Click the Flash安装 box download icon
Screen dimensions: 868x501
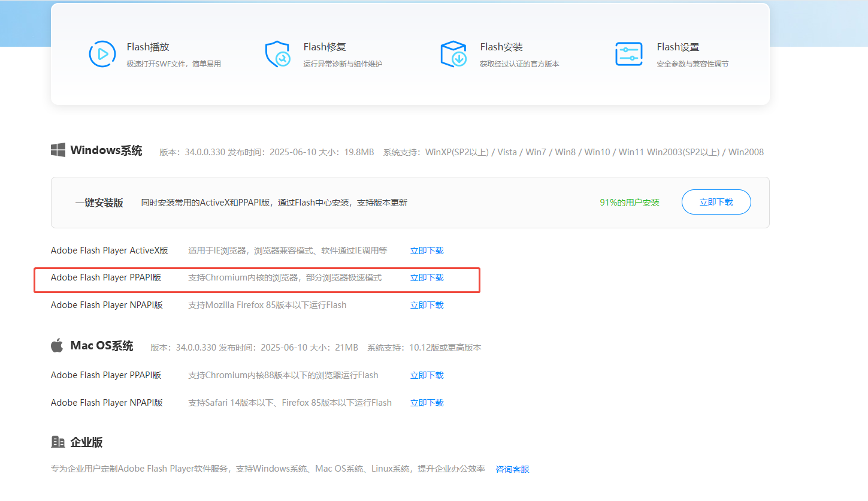click(453, 54)
